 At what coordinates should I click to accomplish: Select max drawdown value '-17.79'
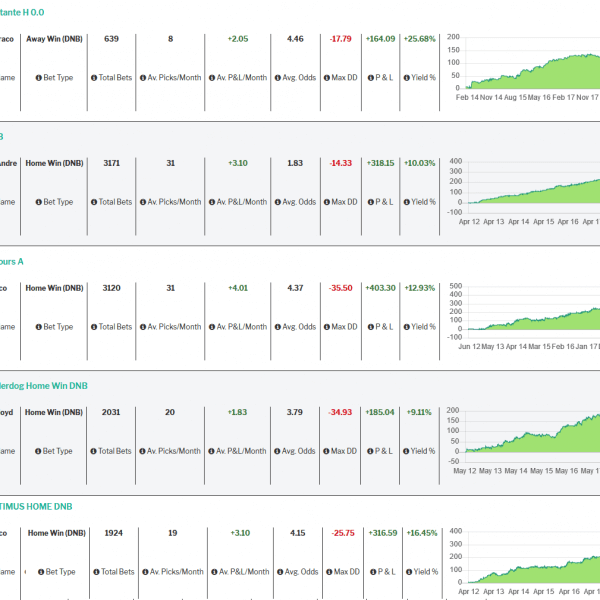(341, 39)
